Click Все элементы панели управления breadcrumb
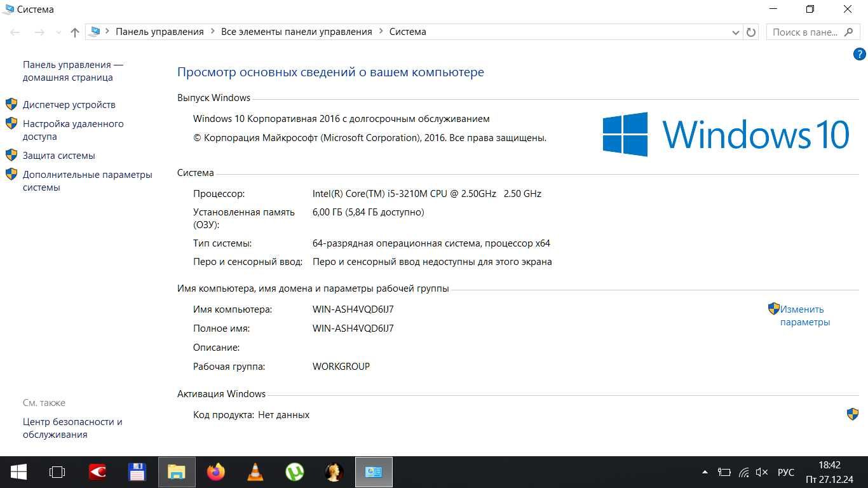 click(x=297, y=32)
